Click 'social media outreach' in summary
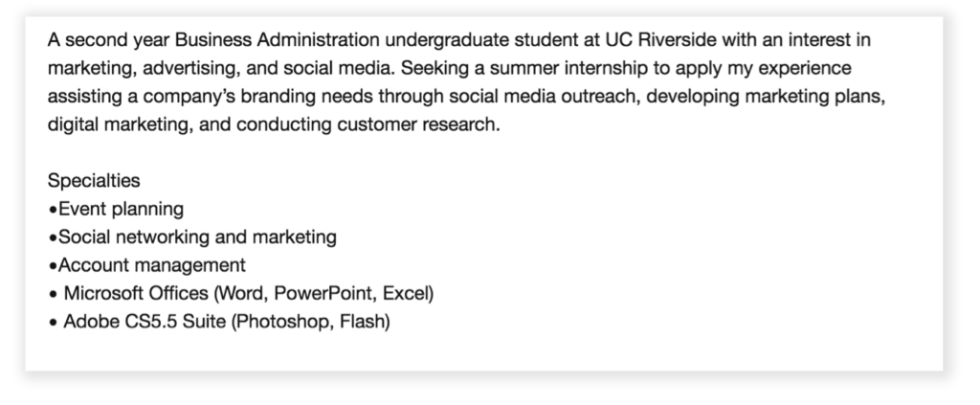 (x=545, y=97)
